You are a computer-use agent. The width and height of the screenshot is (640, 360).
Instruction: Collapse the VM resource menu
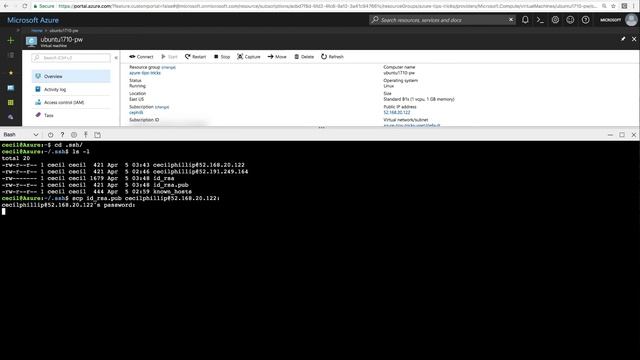[116, 58]
